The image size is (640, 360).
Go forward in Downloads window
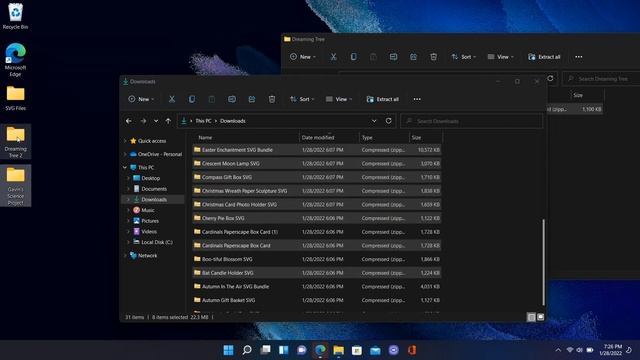click(143, 121)
